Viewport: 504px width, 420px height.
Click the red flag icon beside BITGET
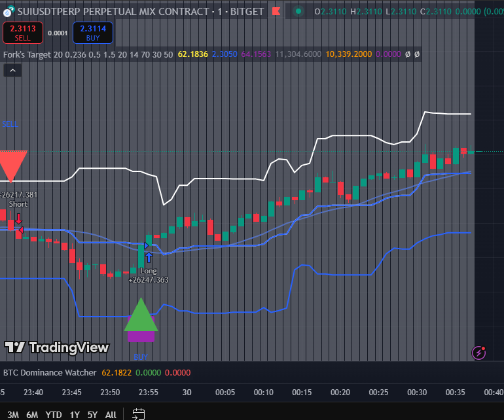[276, 12]
